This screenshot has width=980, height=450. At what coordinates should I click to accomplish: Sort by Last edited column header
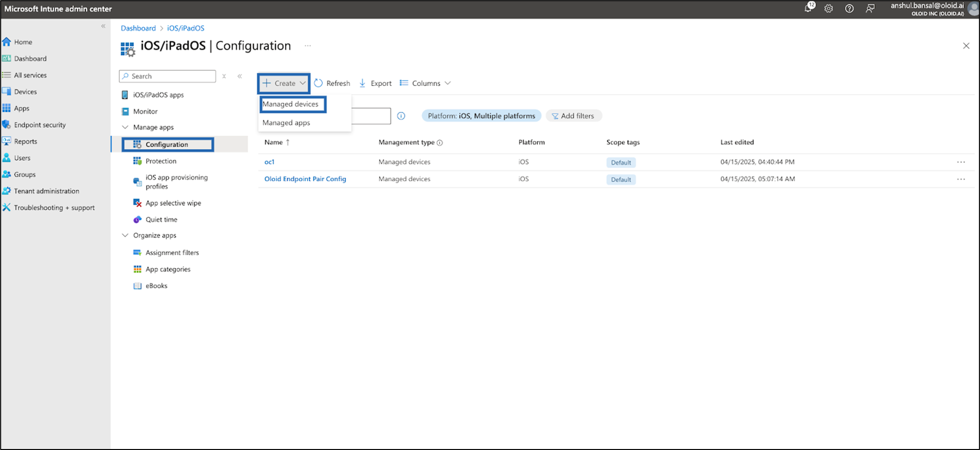737,142
